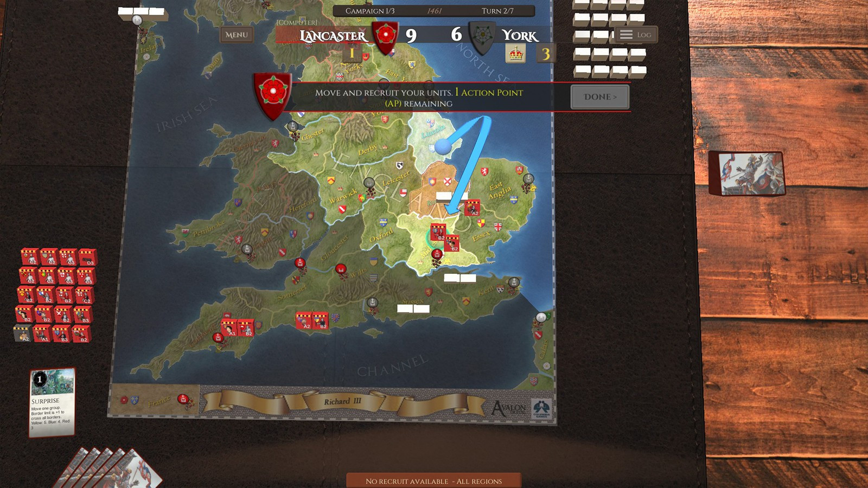Click the white city marker at Calais

tap(541, 318)
